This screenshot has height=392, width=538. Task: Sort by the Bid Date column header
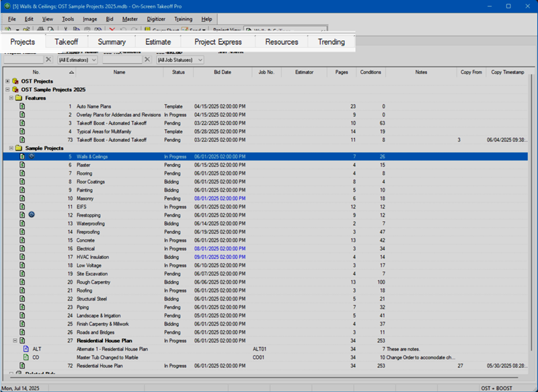[223, 72]
